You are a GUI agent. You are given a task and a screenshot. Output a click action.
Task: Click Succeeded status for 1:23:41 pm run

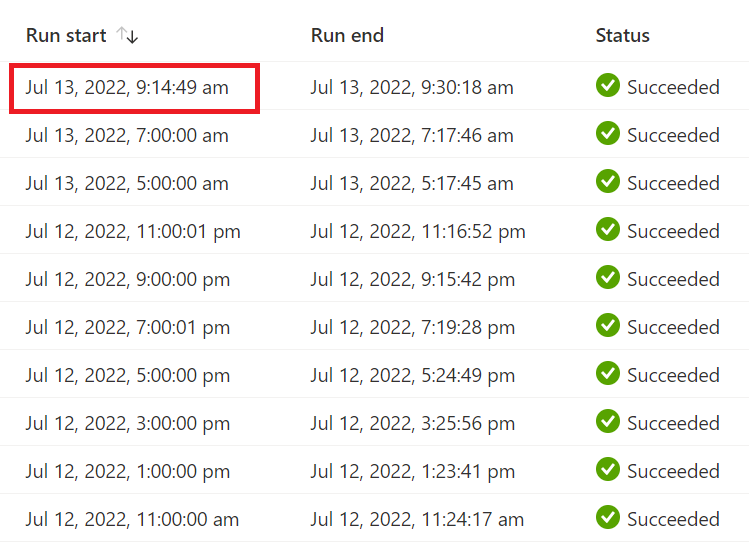coord(673,471)
